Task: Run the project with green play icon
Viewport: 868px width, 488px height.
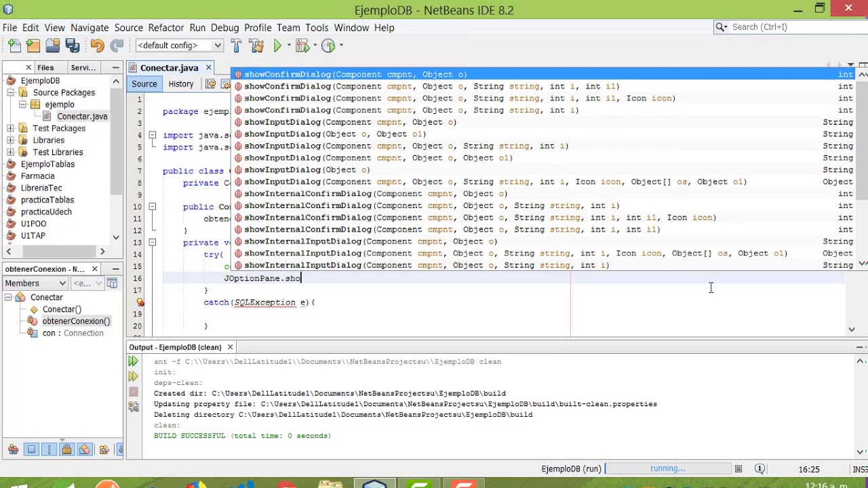Action: tap(277, 45)
